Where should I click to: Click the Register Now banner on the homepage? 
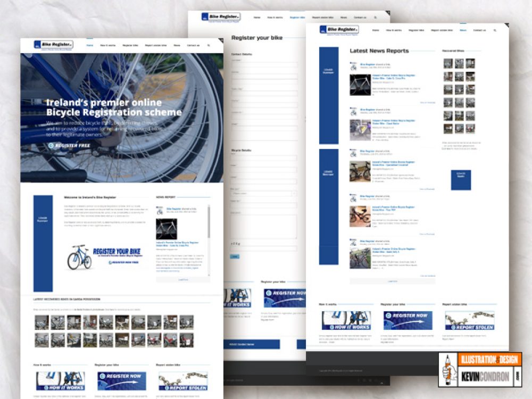[121, 381]
